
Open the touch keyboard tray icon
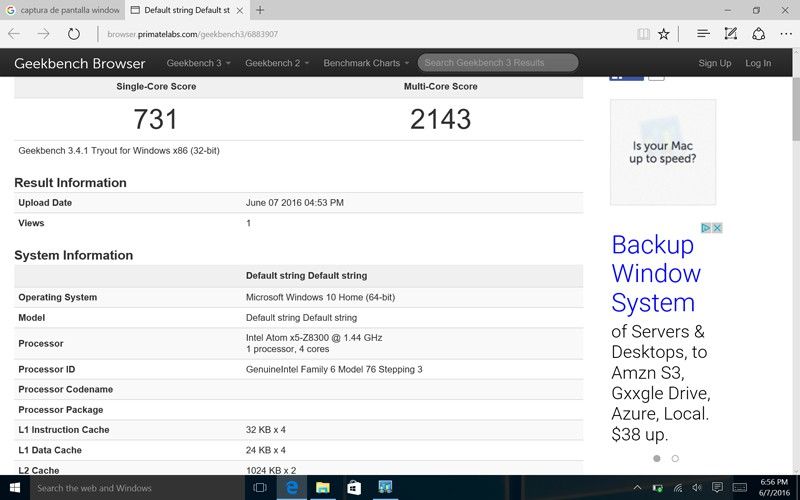pyautogui.click(x=739, y=488)
